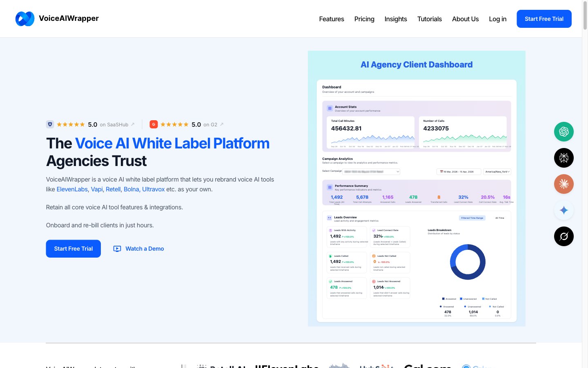Click the SaaSHub five-star rating stars
The width and height of the screenshot is (588, 368).
pos(71,124)
